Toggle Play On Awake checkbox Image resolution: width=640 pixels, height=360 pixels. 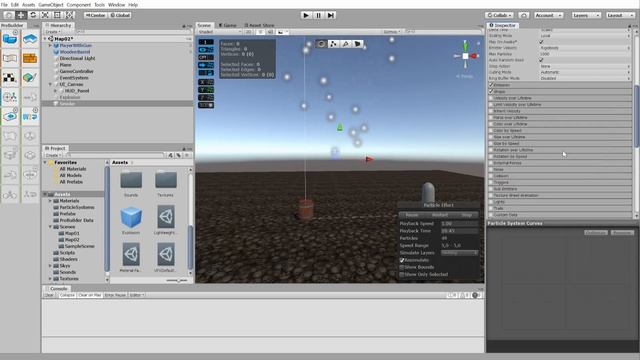click(x=542, y=42)
